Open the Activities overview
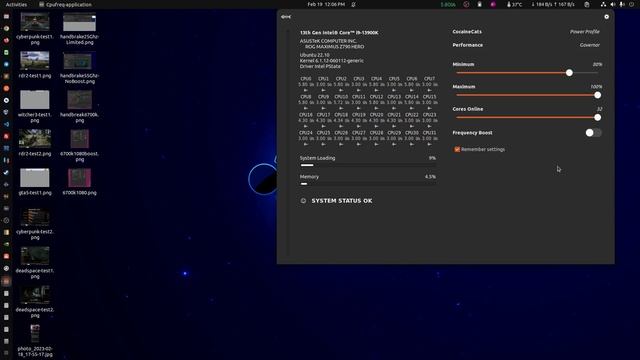The image size is (640, 360). click(16, 4)
